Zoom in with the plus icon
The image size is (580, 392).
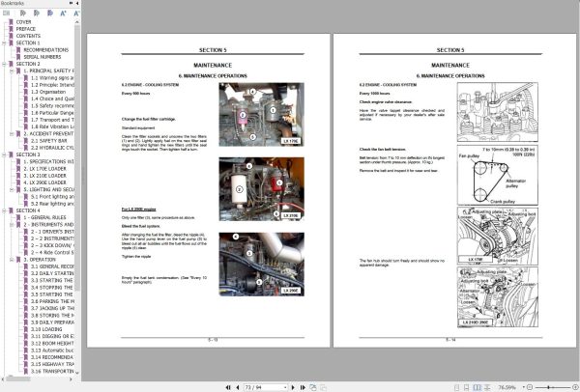point(575,387)
